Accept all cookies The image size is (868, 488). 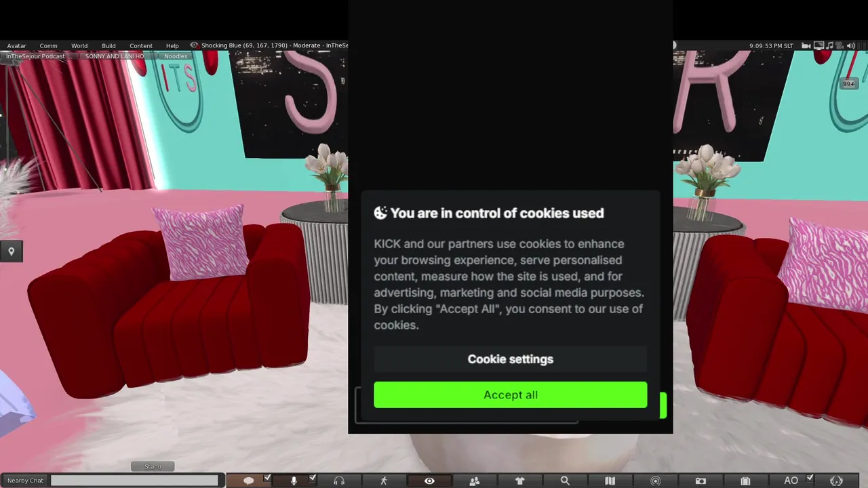510,394
